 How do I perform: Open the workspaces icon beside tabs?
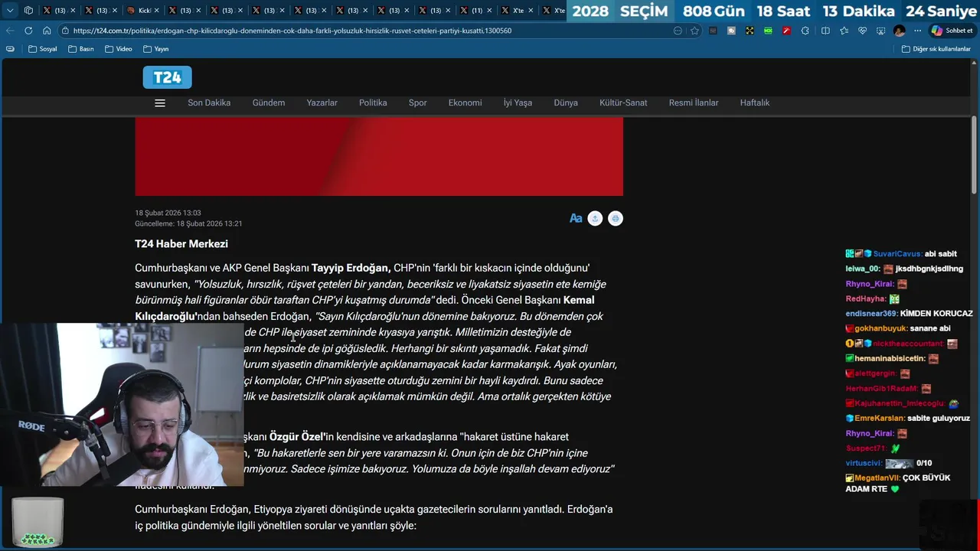tap(28, 11)
